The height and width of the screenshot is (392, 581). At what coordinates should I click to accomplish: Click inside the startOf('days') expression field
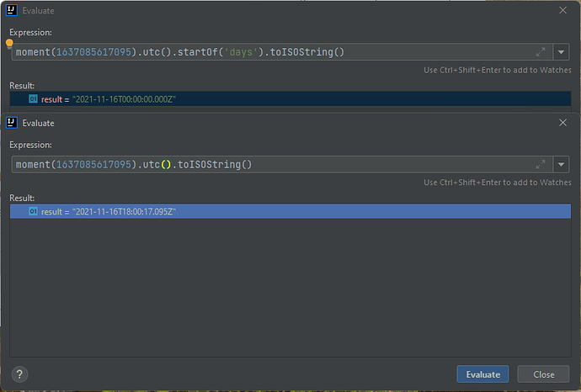click(282, 52)
